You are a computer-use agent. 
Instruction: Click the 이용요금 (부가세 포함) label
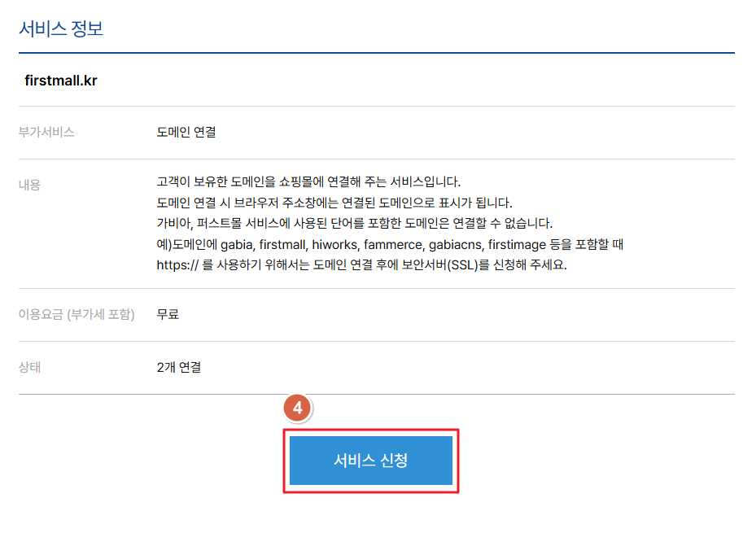[x=76, y=314]
